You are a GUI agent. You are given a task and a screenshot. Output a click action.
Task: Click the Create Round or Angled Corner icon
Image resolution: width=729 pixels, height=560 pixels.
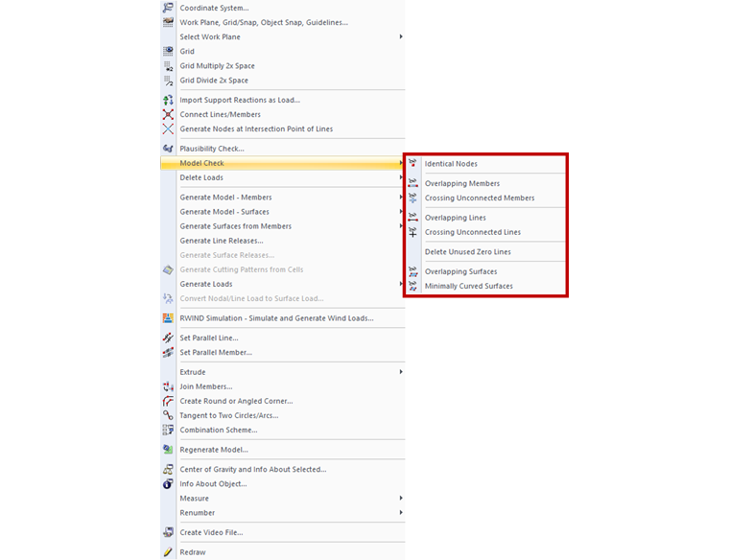point(168,401)
